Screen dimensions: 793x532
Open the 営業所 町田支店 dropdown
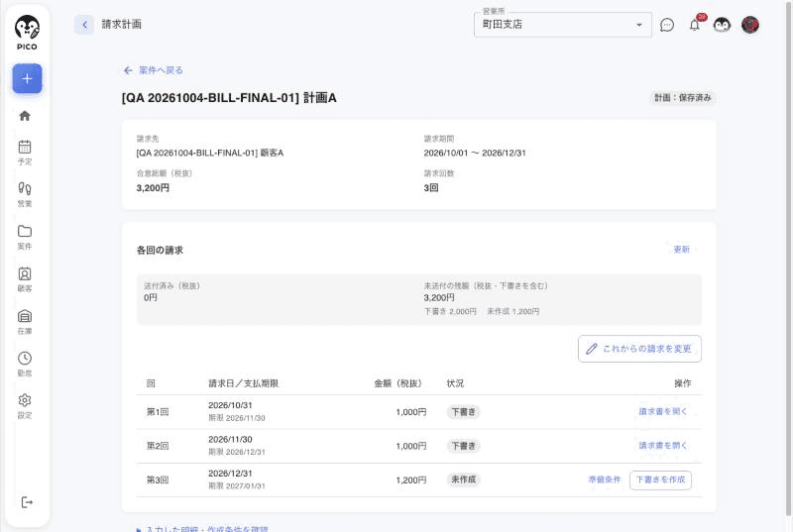[563, 25]
